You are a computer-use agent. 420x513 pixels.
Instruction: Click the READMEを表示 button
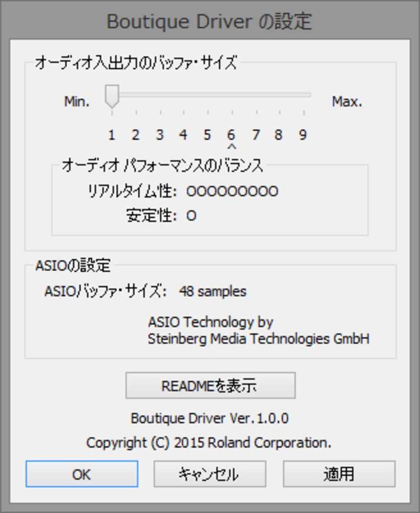pos(211,385)
